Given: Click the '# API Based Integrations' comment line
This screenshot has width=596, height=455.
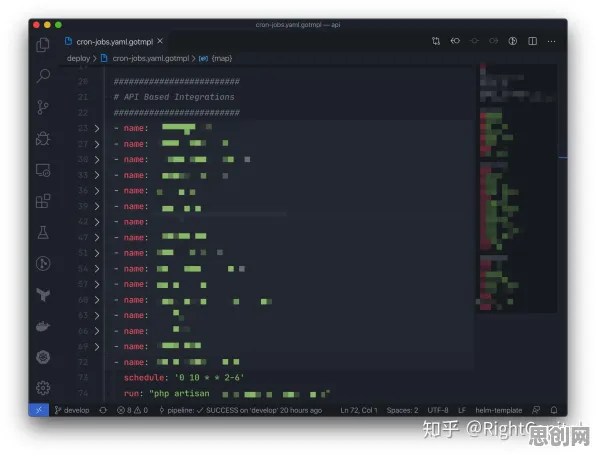Looking at the screenshot, I should click(x=174, y=97).
